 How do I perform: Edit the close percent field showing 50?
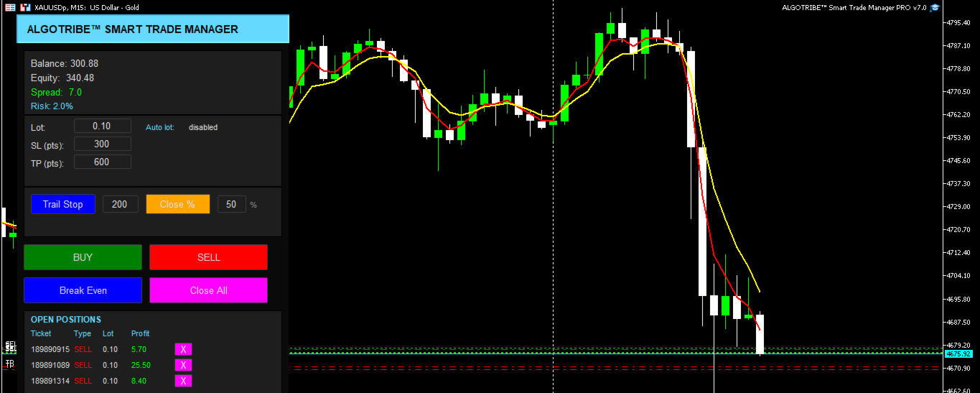(x=231, y=204)
